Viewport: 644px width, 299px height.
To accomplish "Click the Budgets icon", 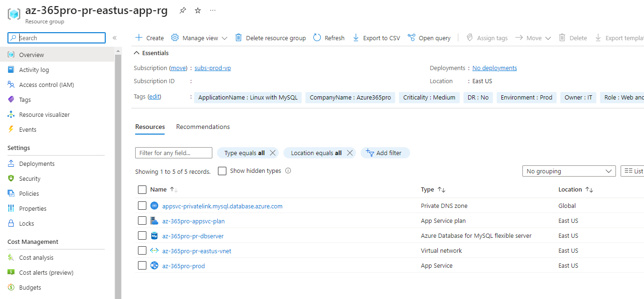I will point(11,287).
